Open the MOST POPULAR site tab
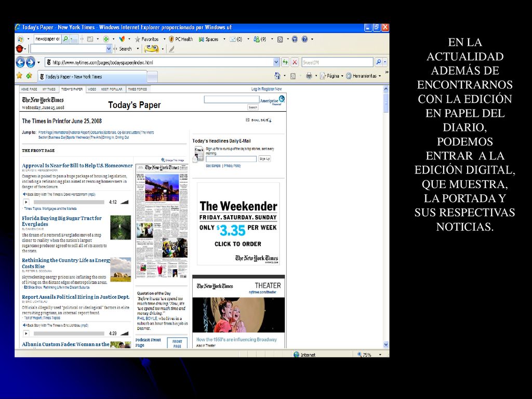The height and width of the screenshot is (399, 532). [x=111, y=89]
